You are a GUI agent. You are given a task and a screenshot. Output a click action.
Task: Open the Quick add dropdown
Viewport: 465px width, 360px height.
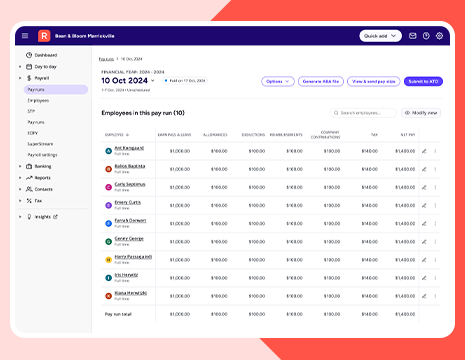pyautogui.click(x=380, y=36)
